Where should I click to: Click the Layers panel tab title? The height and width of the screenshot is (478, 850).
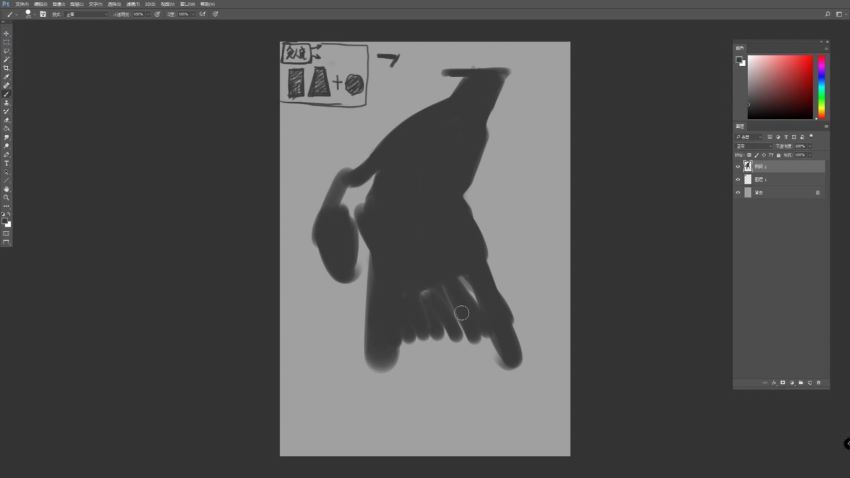tap(741, 126)
